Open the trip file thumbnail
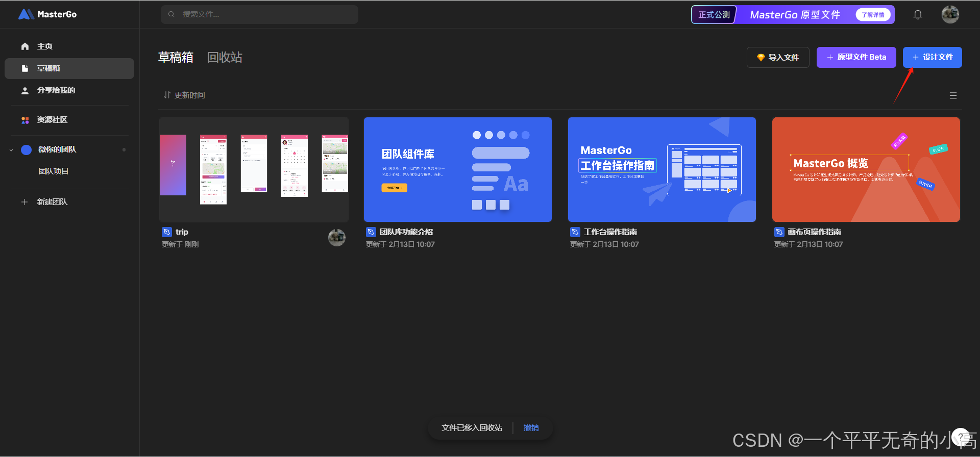This screenshot has width=980, height=457. (x=254, y=169)
